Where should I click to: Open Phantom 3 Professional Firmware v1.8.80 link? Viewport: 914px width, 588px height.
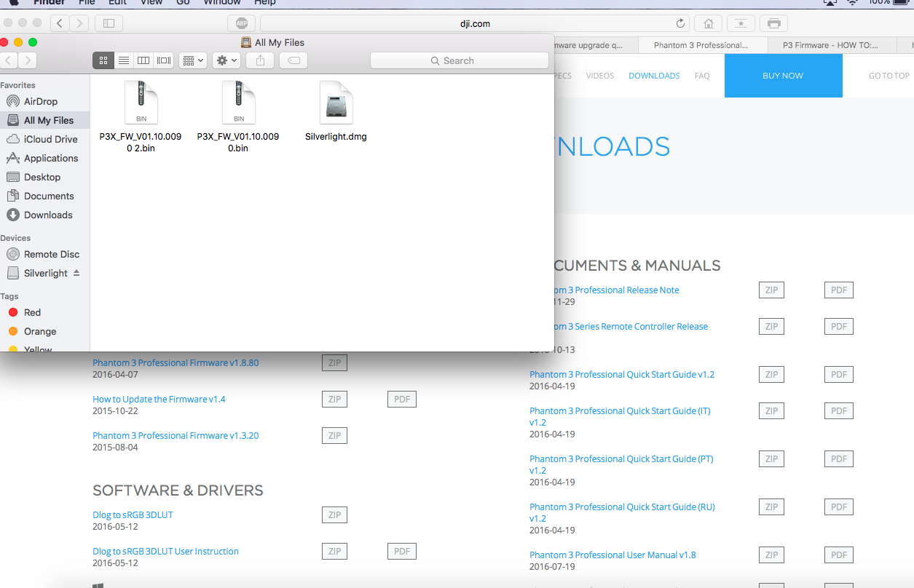click(x=176, y=362)
